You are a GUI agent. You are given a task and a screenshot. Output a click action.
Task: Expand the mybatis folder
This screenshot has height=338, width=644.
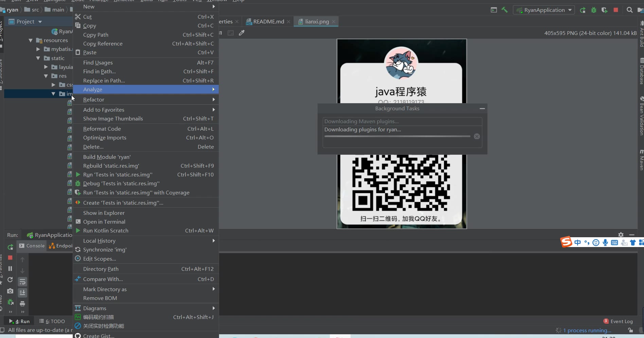click(38, 49)
